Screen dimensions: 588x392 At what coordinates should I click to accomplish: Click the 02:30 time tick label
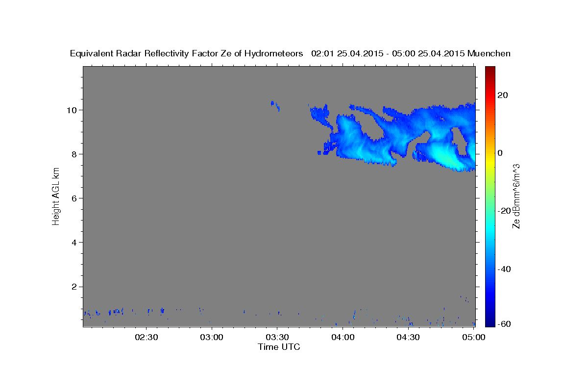147,337
